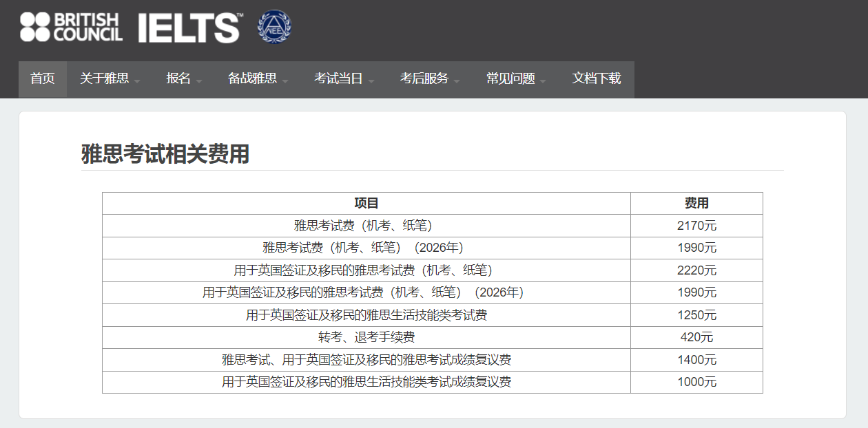Click the British Council logo
The width and height of the screenshot is (868, 428).
click(71, 28)
